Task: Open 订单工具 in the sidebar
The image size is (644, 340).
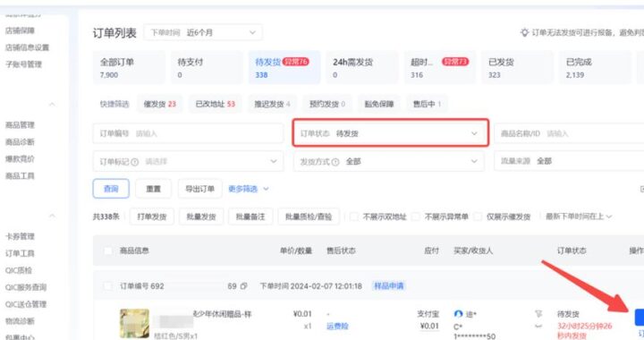Action: pyautogui.click(x=20, y=253)
